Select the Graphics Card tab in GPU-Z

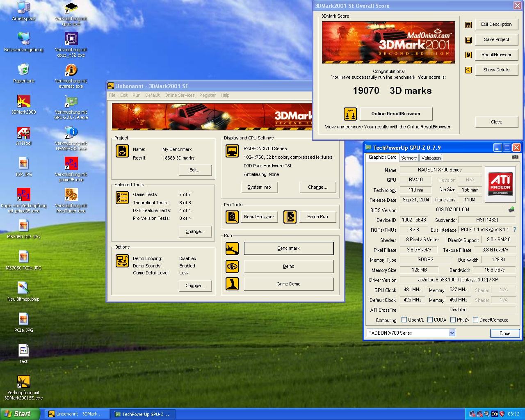click(x=382, y=157)
